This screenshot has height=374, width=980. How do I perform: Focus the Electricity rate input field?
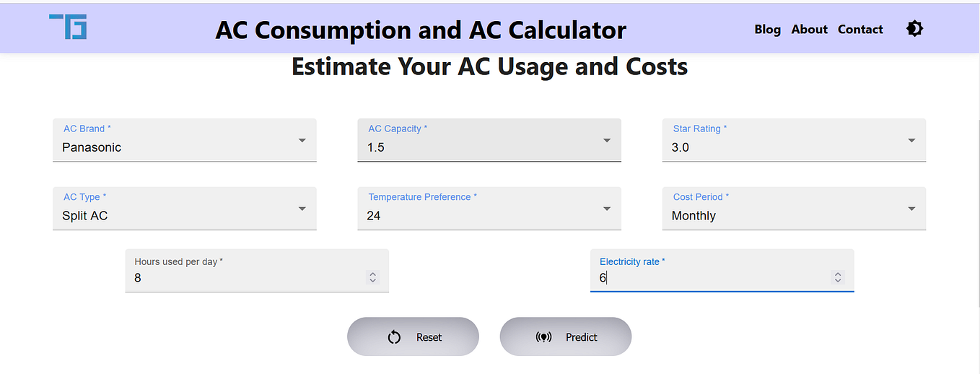pos(711,278)
